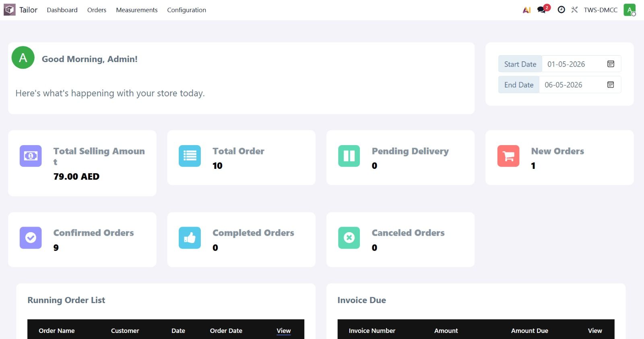Viewport: 644px width, 339px height.
Task: Click the Good Morning, Admin! greeting
Action: click(x=90, y=59)
